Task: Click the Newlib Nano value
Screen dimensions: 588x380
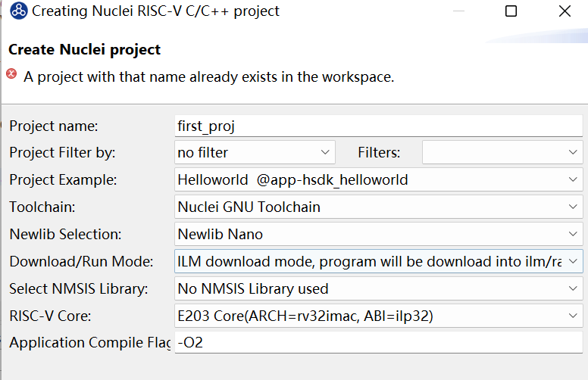Action: coord(220,234)
